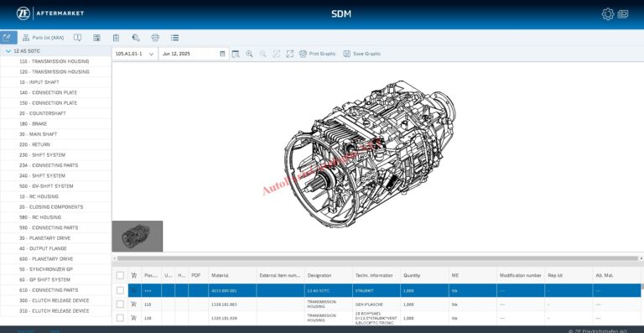
Task: Select 30 - MAIN SHAFT tree item
Action: tap(39, 134)
